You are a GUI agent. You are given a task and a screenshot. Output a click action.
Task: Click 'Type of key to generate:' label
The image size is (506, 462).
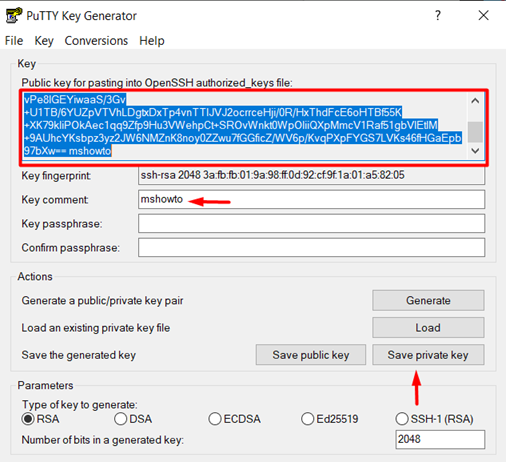[80, 405]
